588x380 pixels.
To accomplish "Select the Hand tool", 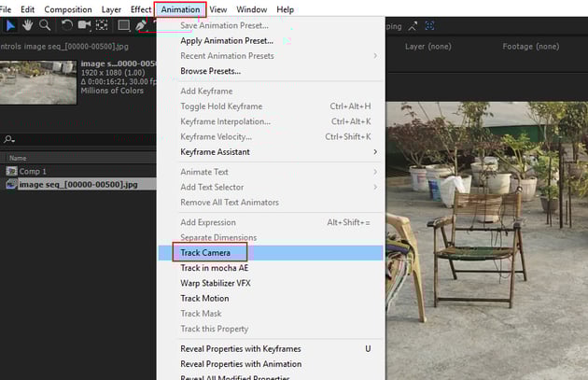I will tap(27, 25).
